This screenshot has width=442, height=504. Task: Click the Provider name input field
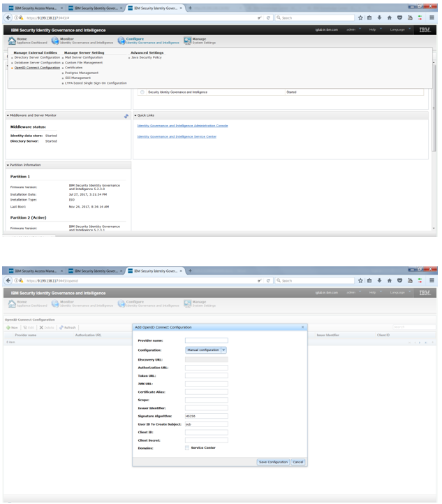(207, 340)
